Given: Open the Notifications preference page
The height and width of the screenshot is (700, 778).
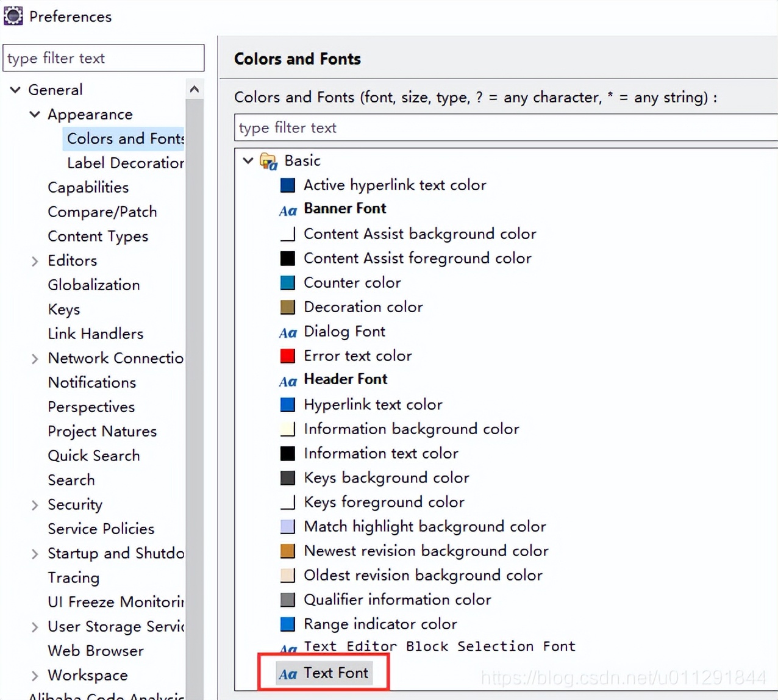Looking at the screenshot, I should point(91,382).
